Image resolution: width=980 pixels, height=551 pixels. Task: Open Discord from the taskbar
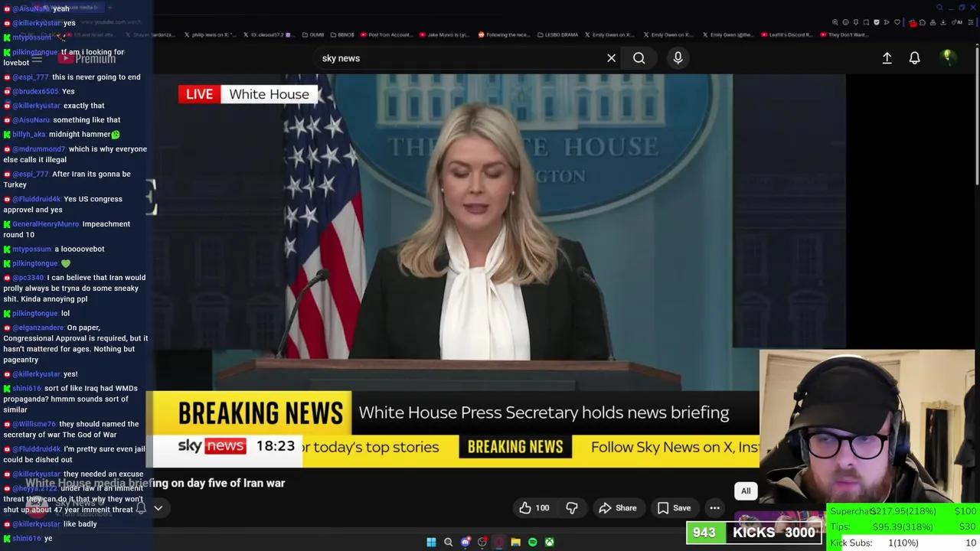(465, 542)
